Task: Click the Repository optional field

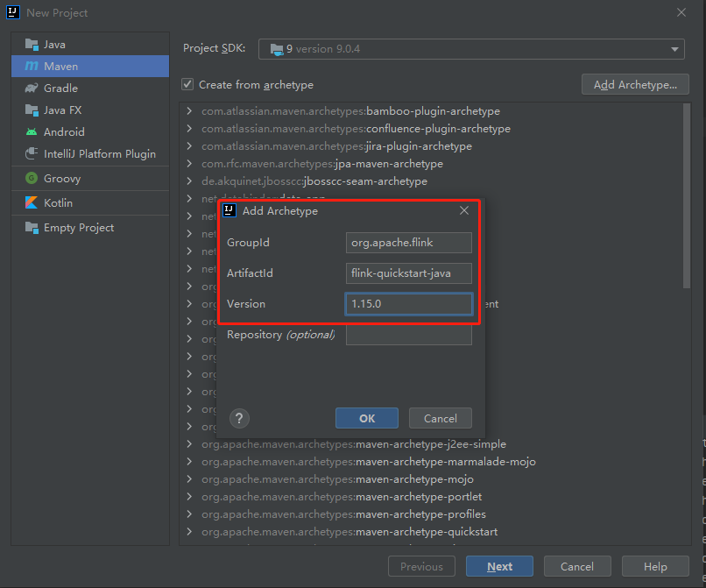Action: tap(409, 335)
